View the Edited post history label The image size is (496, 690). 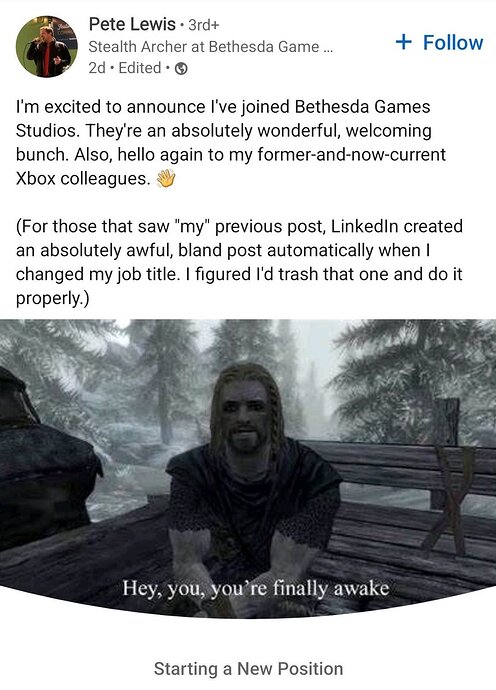coord(140,68)
